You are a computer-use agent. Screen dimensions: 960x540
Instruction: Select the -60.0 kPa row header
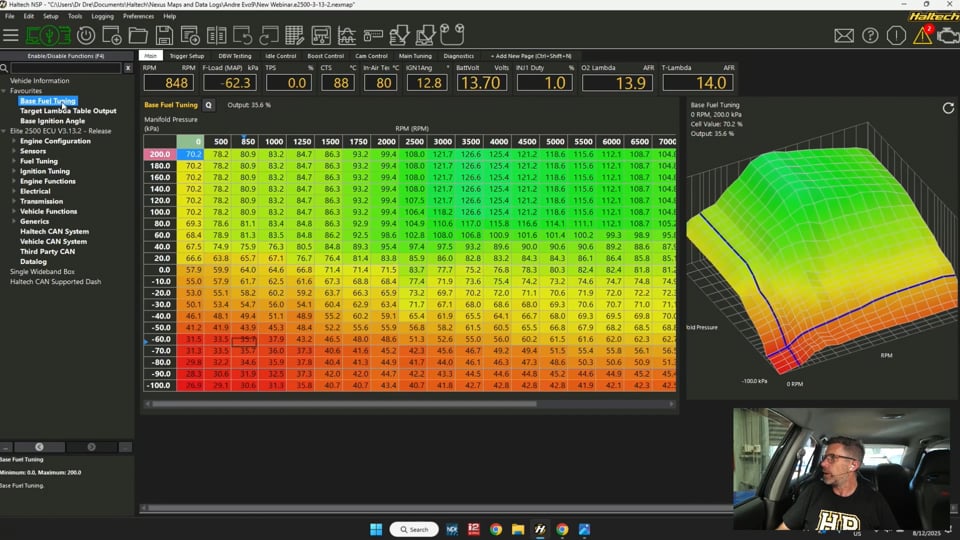[x=160, y=339]
